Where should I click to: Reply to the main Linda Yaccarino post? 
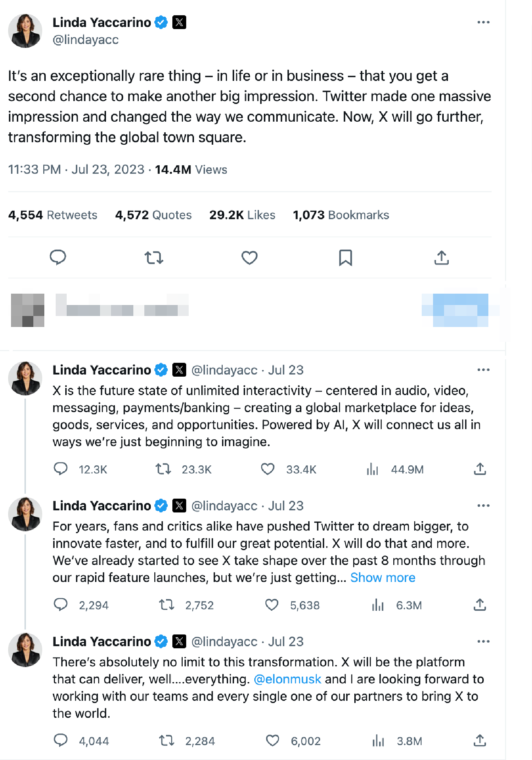[58, 257]
